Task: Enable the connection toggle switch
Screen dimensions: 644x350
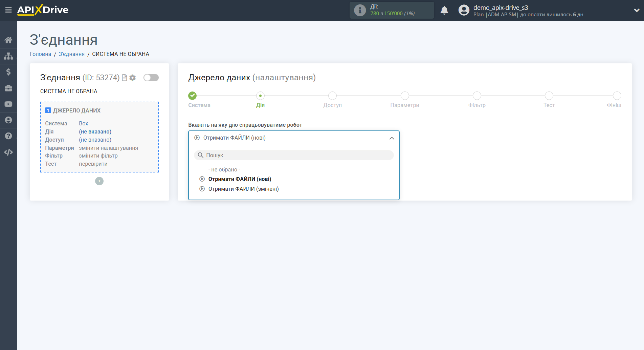Action: click(x=151, y=78)
